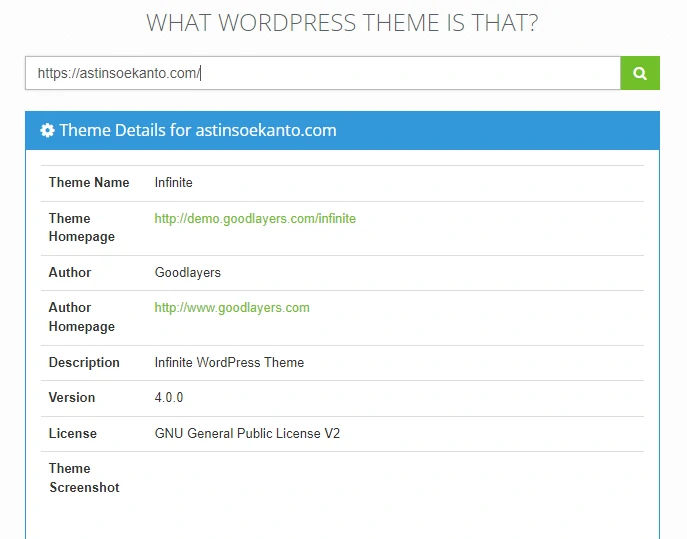Select the theme name value 'Infinite'
Viewport: 687px width, 539px height.
pyautogui.click(x=174, y=182)
